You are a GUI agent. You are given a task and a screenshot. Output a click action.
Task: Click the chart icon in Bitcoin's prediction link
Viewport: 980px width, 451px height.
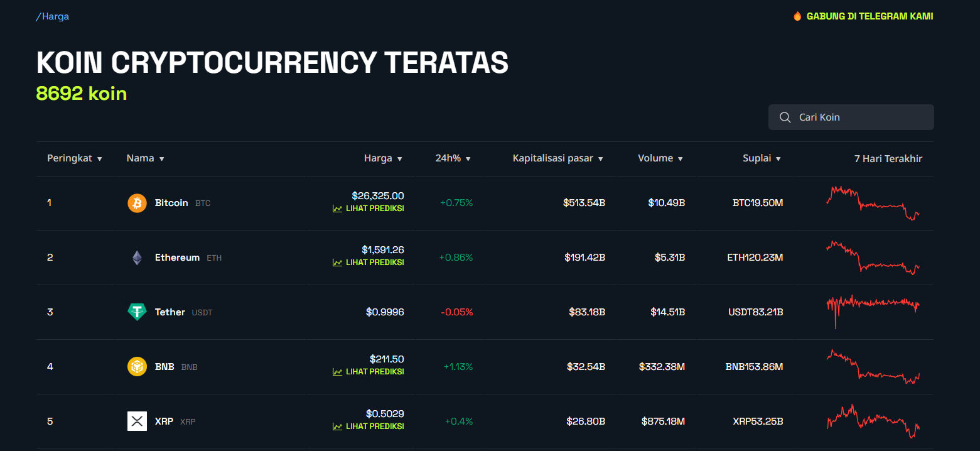point(337,209)
